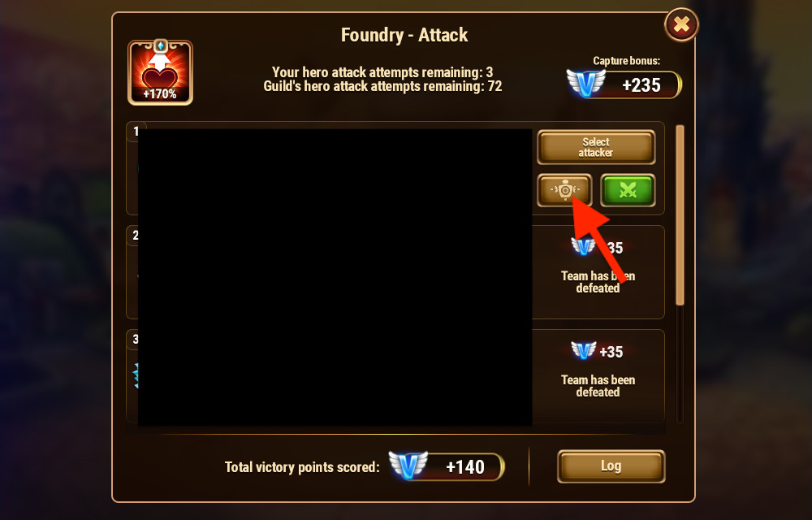Click the winged V emblem beside +140

(408, 465)
